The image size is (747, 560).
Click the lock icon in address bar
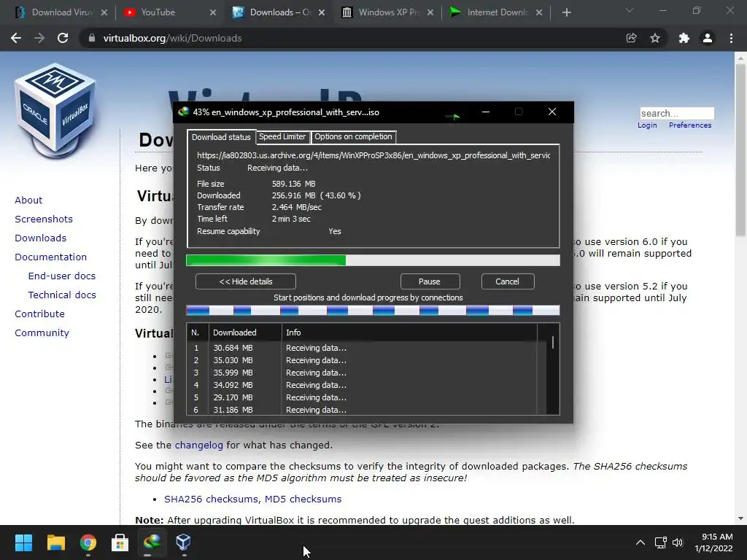(91, 38)
